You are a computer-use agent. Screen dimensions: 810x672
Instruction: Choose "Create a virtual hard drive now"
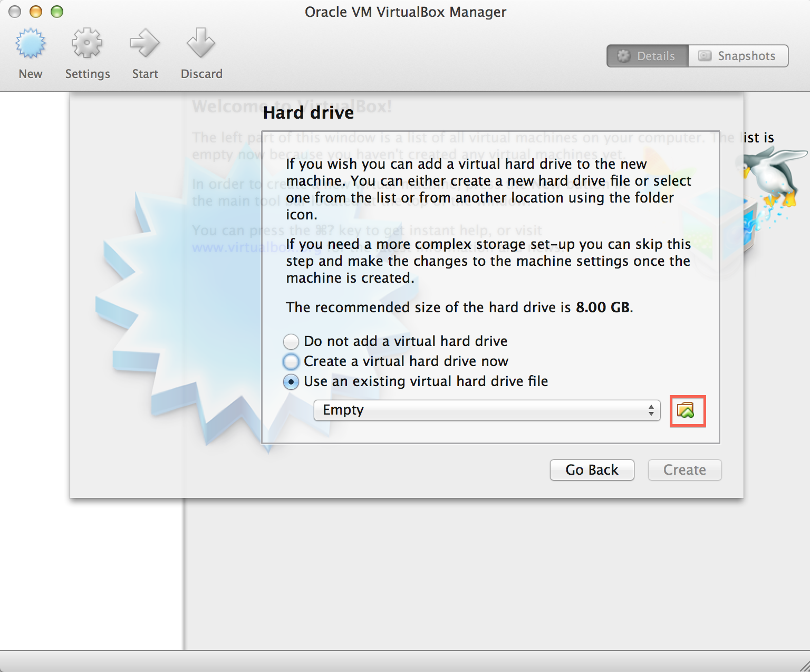point(291,362)
